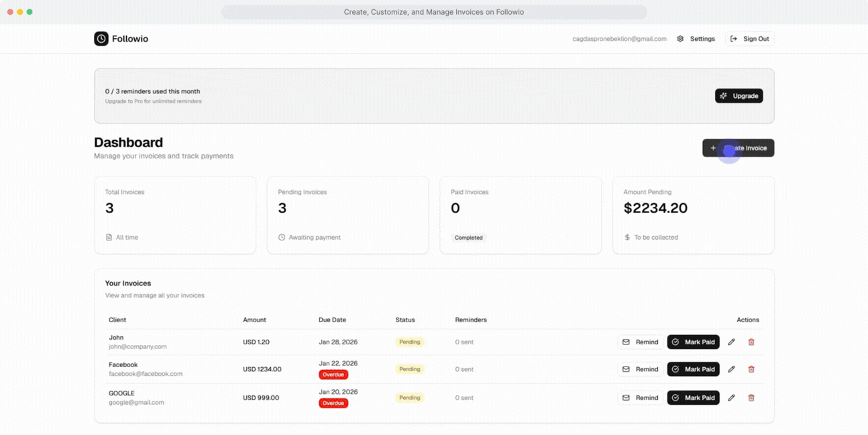Click the dollar icon beside To be collected
Screen dimensions: 868x435
627,237
